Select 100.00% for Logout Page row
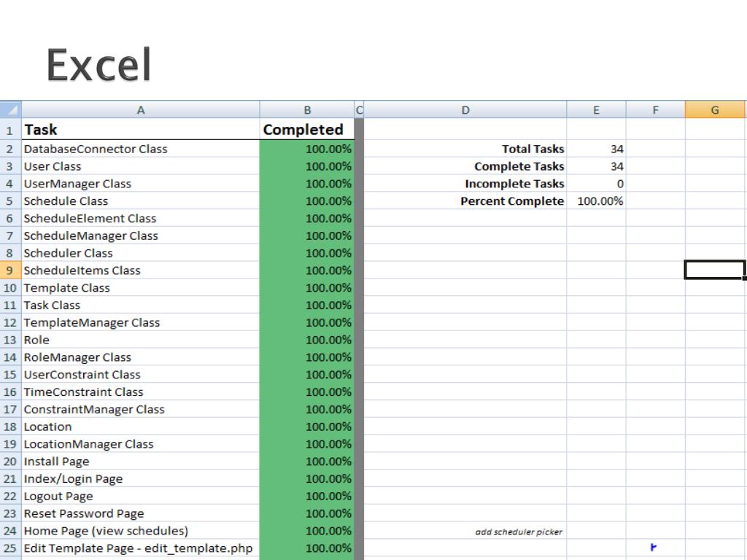Image resolution: width=747 pixels, height=560 pixels. (307, 497)
